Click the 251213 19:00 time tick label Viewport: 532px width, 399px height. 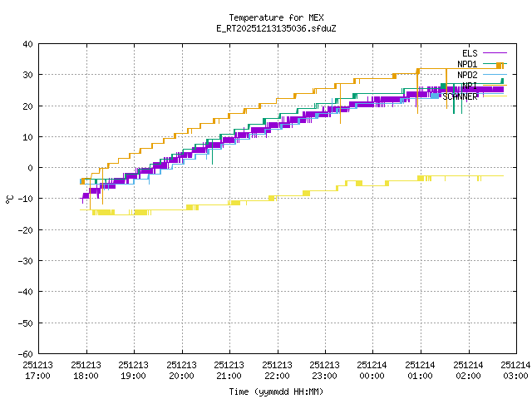pos(134,370)
